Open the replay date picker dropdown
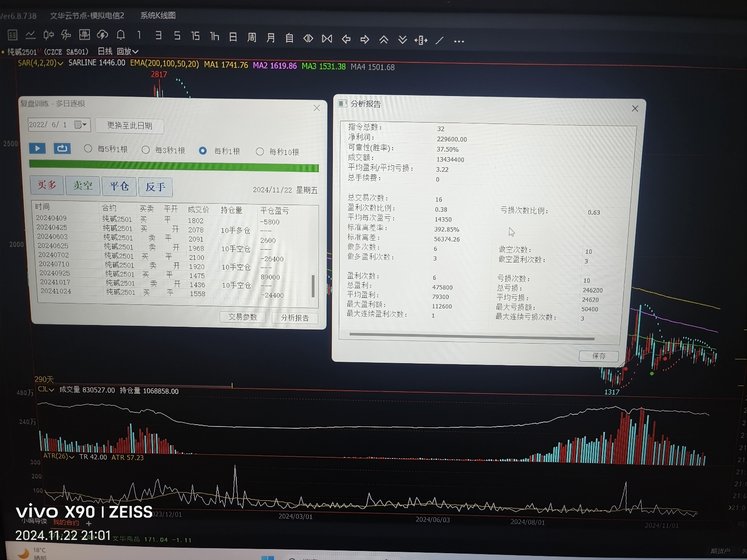This screenshot has height=560, width=747. point(81,124)
